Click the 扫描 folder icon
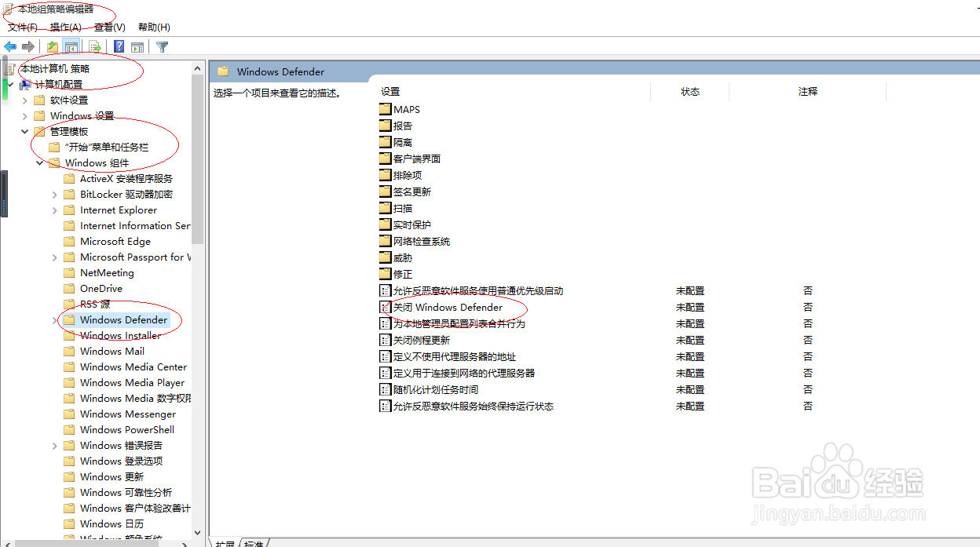Screen dimensions: 980x547 coord(385,208)
